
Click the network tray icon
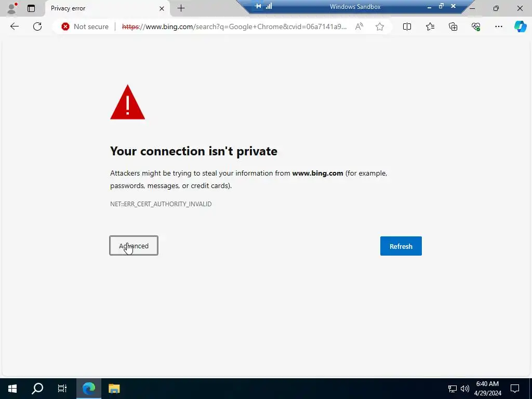[x=453, y=389]
